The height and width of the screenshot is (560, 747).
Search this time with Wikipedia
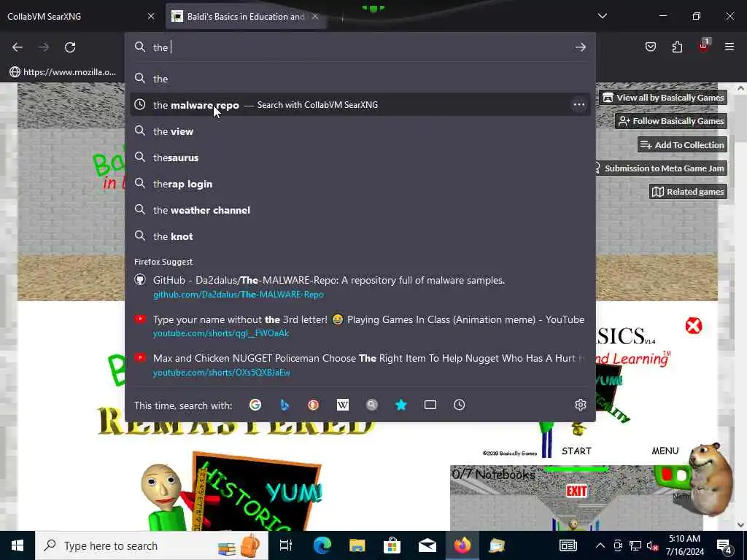click(343, 405)
